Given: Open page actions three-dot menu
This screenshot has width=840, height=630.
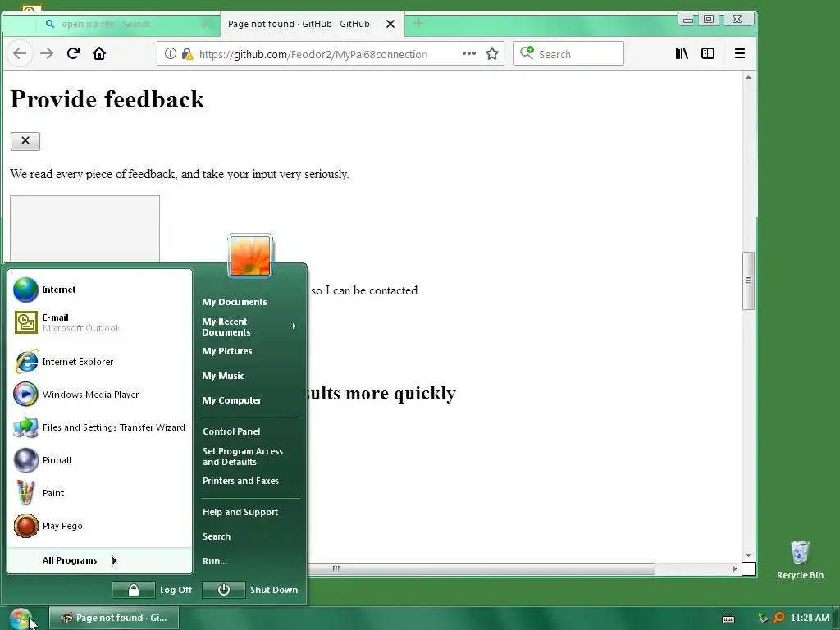Looking at the screenshot, I should pyautogui.click(x=468, y=53).
